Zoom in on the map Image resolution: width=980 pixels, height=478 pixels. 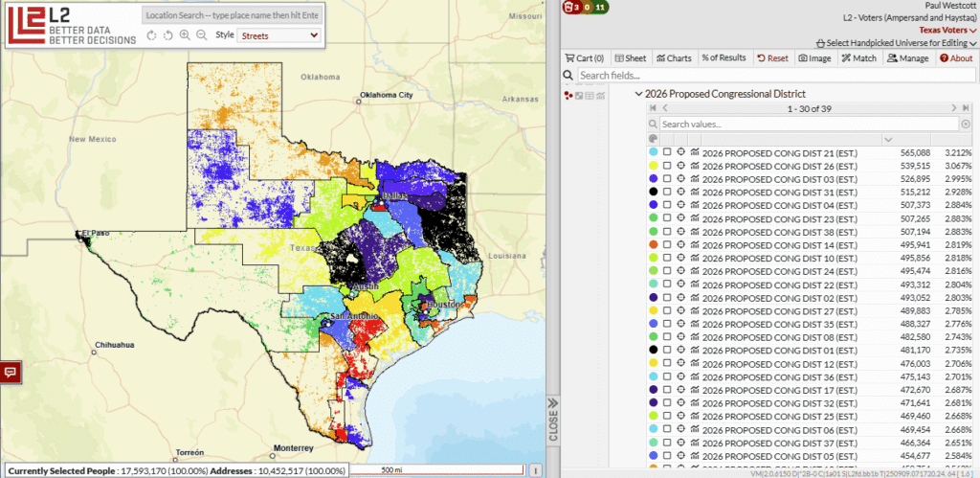tap(184, 35)
